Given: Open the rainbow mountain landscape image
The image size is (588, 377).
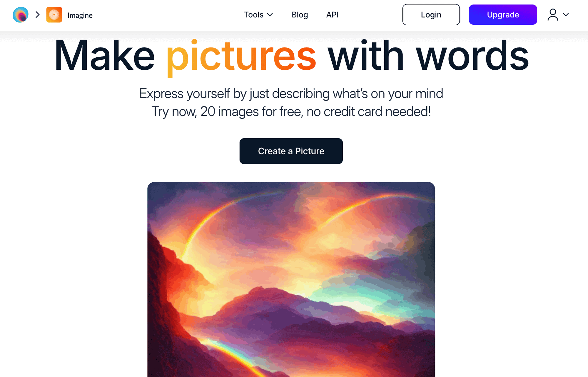Looking at the screenshot, I should [x=291, y=279].
